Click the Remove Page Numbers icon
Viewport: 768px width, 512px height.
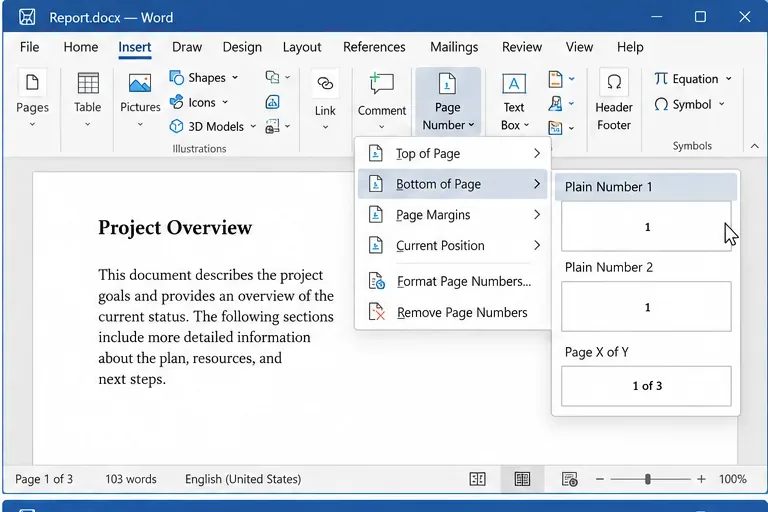[x=376, y=312]
